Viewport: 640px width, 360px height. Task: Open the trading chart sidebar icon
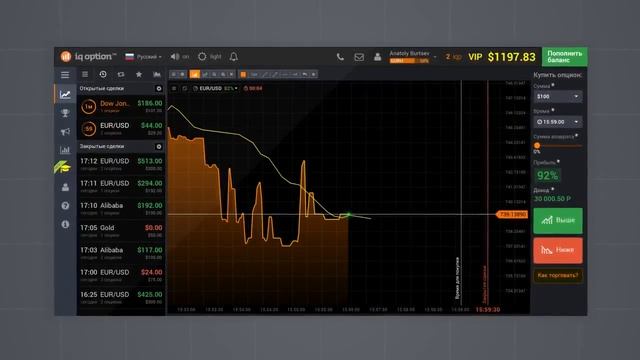coord(65,94)
